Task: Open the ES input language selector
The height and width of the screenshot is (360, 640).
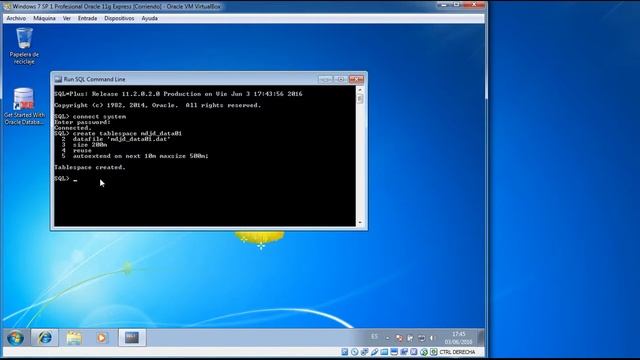Action: coord(374,337)
